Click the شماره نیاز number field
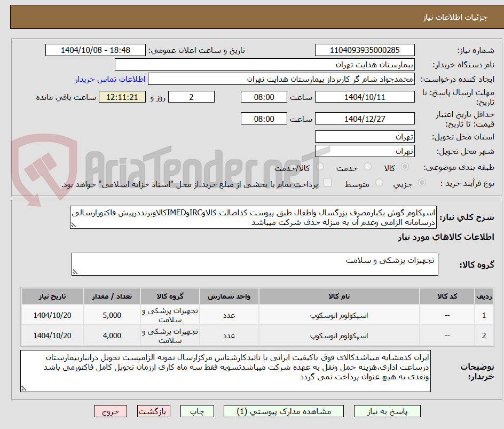This screenshot has height=429, width=504. [x=365, y=50]
